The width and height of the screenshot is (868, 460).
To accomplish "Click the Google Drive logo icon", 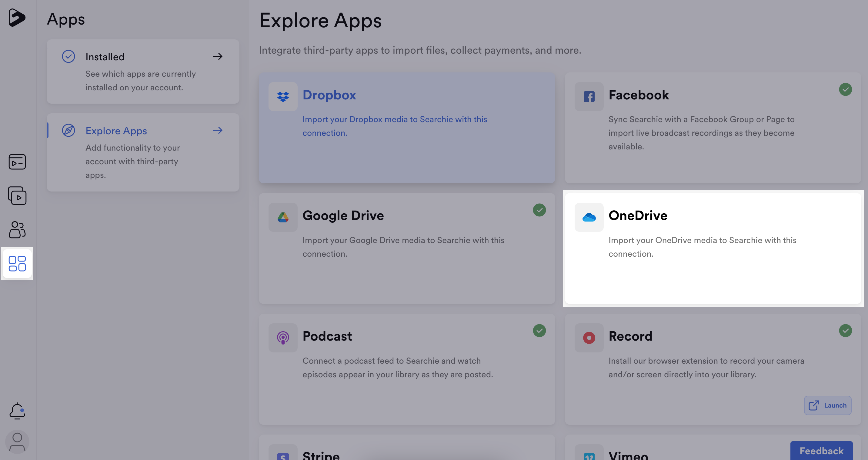I will [283, 217].
